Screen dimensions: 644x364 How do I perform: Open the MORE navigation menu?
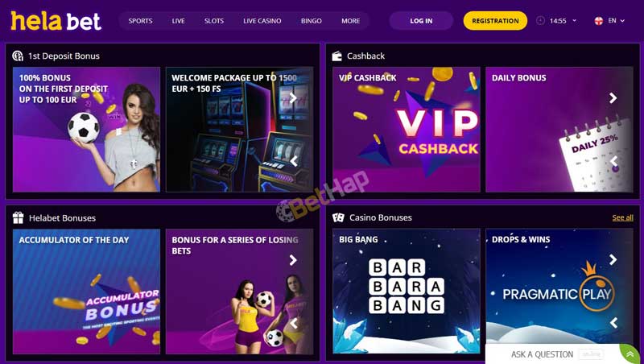(350, 21)
